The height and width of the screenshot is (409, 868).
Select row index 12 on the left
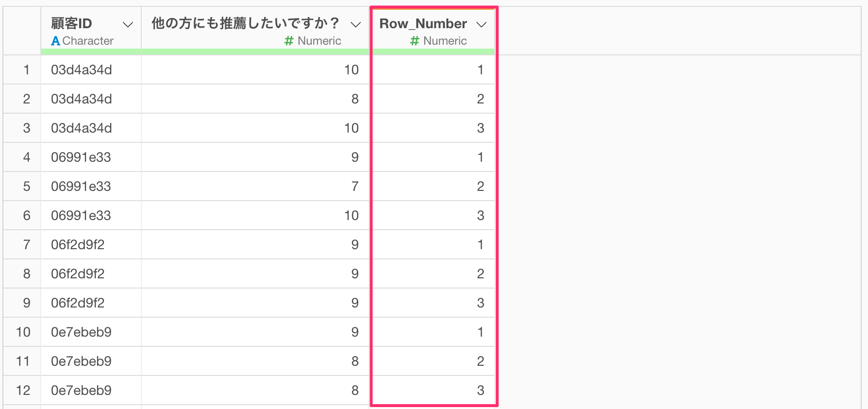tap(23, 391)
